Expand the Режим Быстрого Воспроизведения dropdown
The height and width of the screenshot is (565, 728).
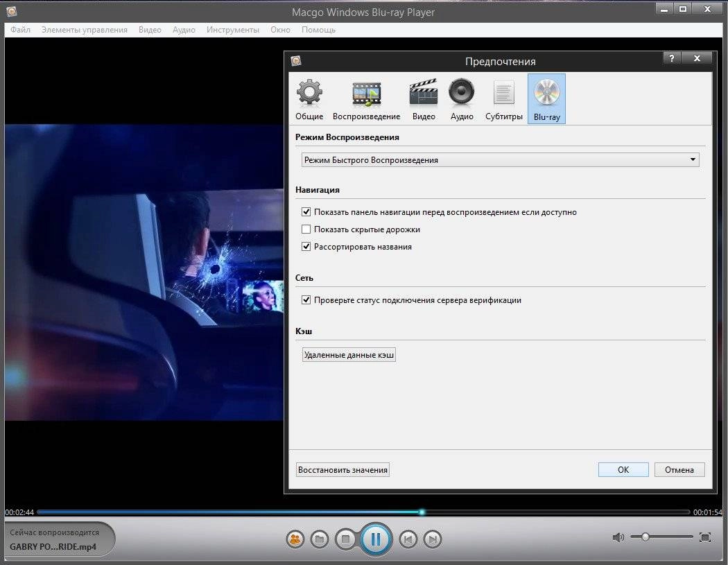500,159
